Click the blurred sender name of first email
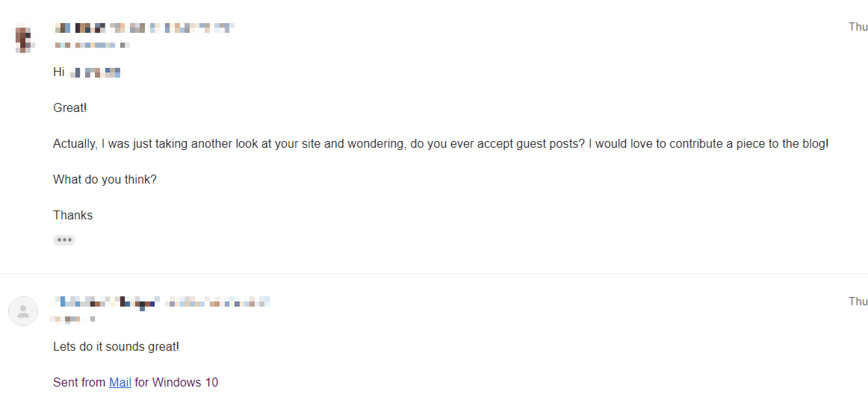The image size is (868, 394). click(x=144, y=28)
